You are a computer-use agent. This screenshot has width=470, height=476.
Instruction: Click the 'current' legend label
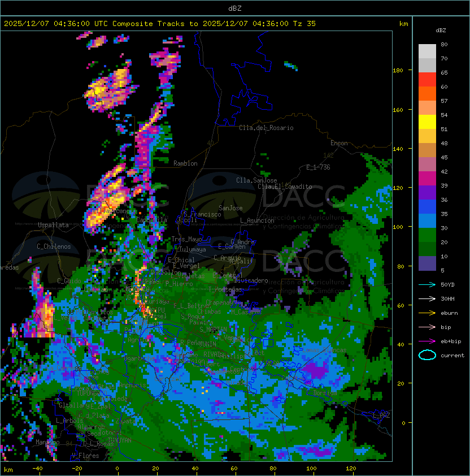point(452,356)
